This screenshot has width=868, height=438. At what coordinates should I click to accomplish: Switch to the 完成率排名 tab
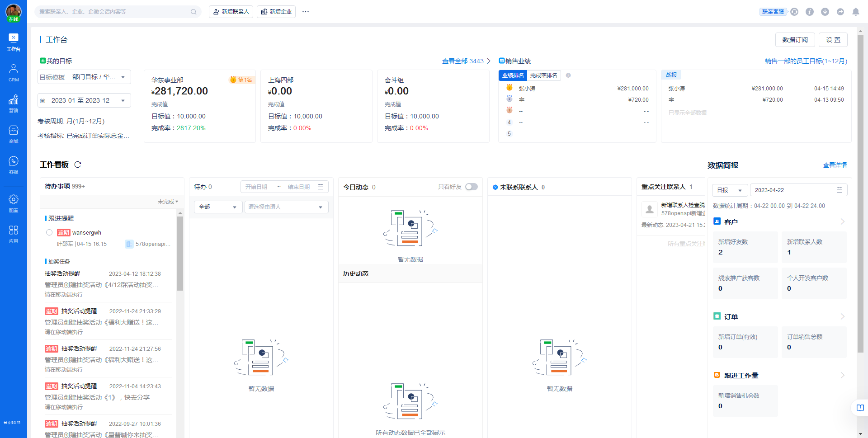click(x=543, y=75)
